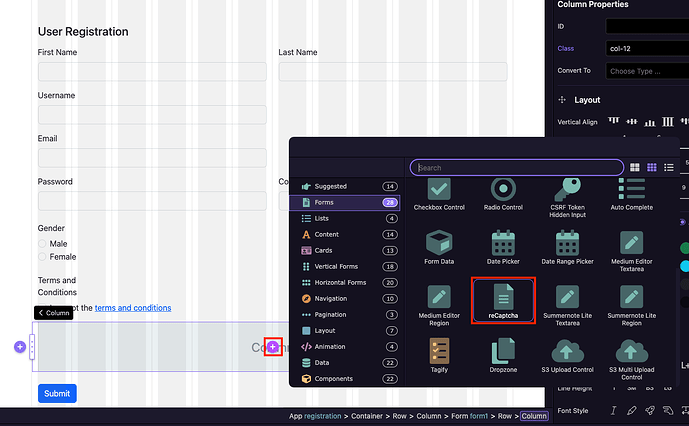Screen dimensions: 689x426
Task: Set vertical align to stretch
Action: pyautogui.click(x=667, y=122)
